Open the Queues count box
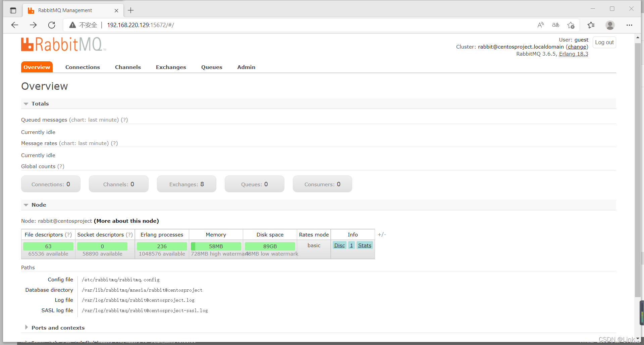The width and height of the screenshot is (644, 345). 255,184
